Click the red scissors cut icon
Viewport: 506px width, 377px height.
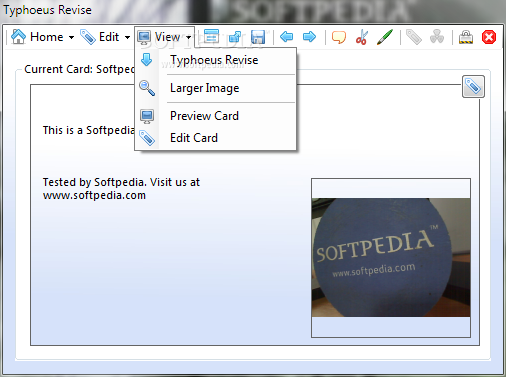tap(362, 37)
